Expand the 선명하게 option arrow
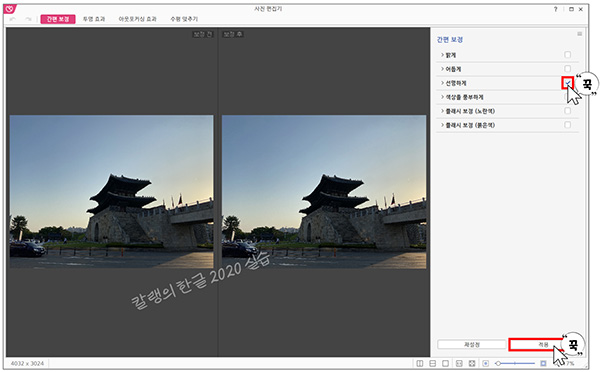This screenshot has height=372, width=600. [442, 83]
